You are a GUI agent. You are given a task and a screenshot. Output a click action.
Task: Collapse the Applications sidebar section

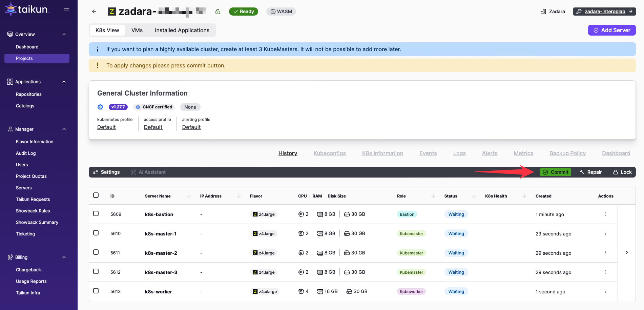[x=64, y=82]
